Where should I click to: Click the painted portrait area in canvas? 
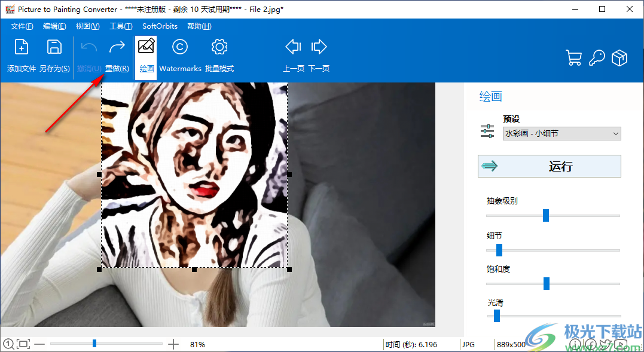click(194, 175)
